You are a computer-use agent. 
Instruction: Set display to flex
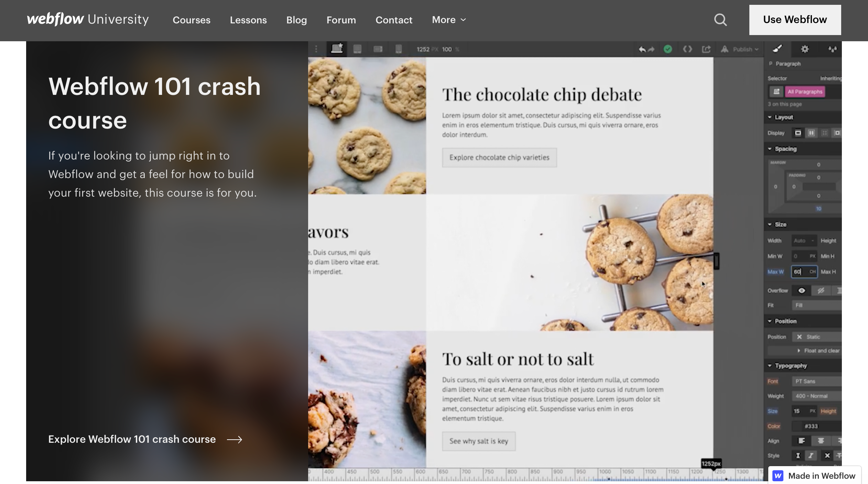tap(811, 133)
